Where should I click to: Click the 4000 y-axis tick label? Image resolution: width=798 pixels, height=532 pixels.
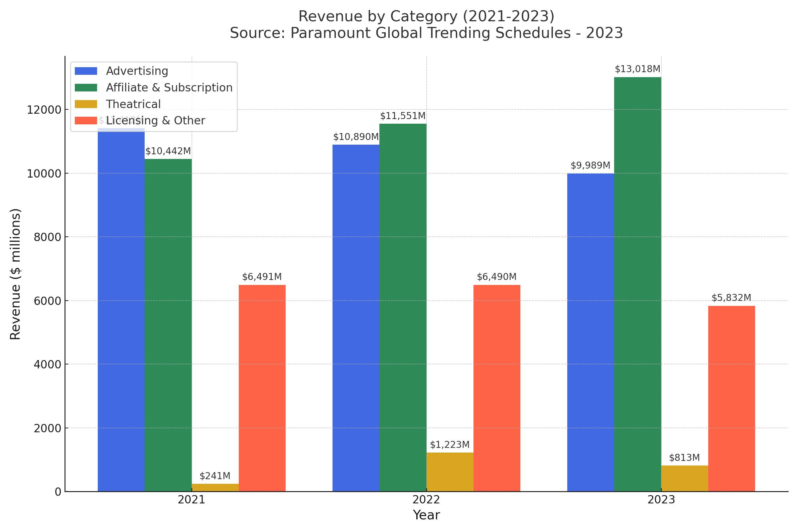click(48, 365)
